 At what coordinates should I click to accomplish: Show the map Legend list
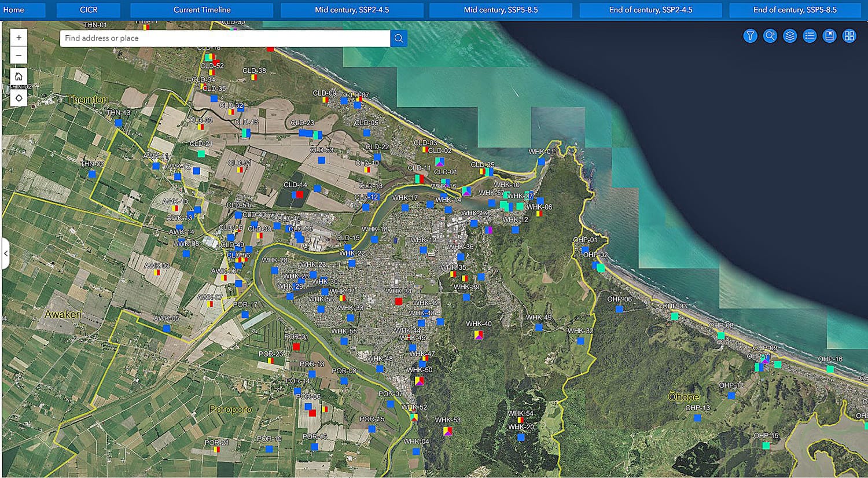pos(810,36)
